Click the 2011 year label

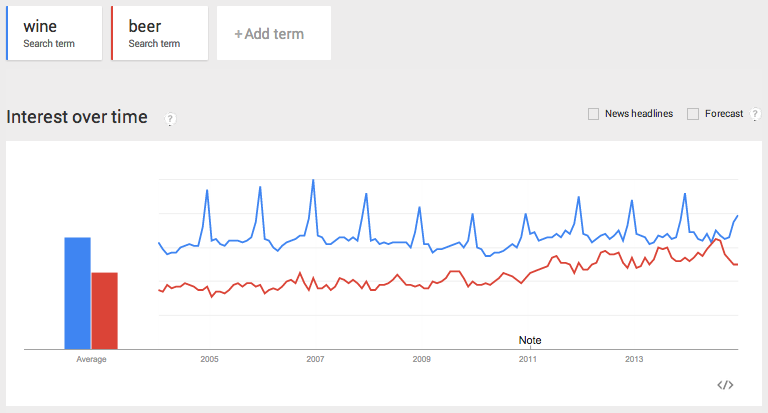tap(528, 359)
